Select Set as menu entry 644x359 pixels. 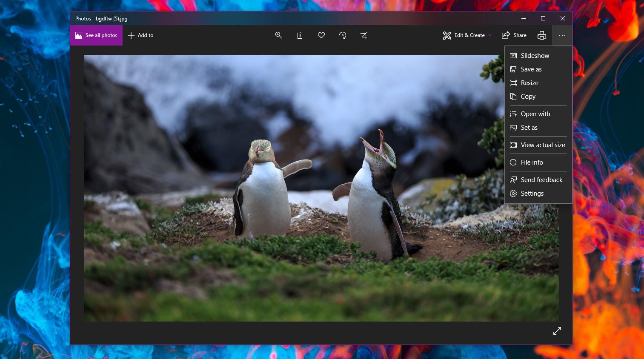pyautogui.click(x=538, y=128)
